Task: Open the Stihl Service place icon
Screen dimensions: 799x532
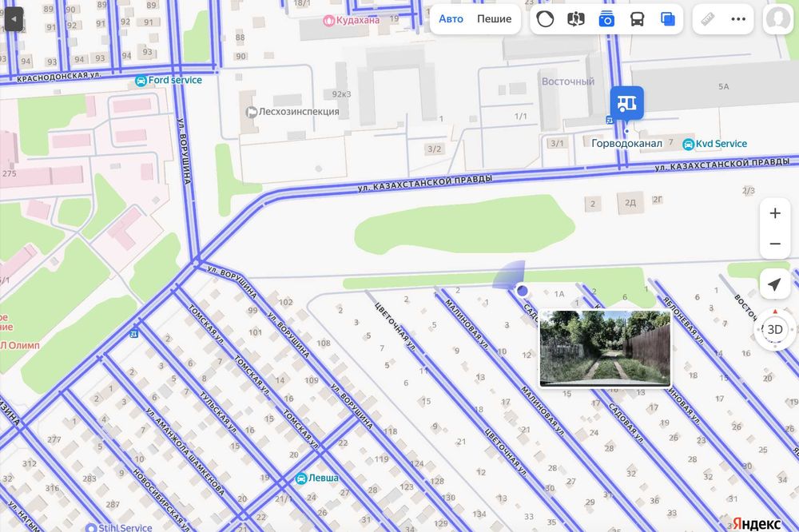Action: pos(91,528)
